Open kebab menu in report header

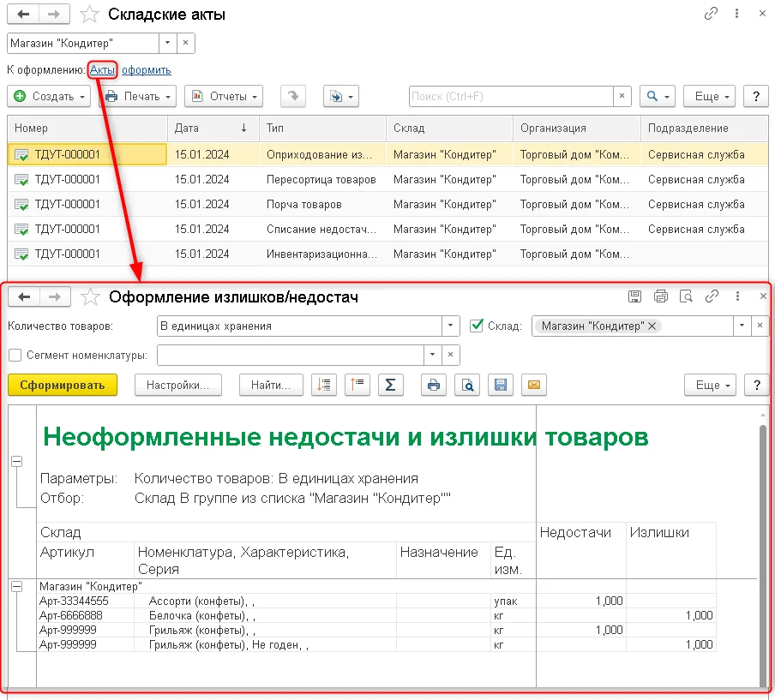click(x=737, y=296)
